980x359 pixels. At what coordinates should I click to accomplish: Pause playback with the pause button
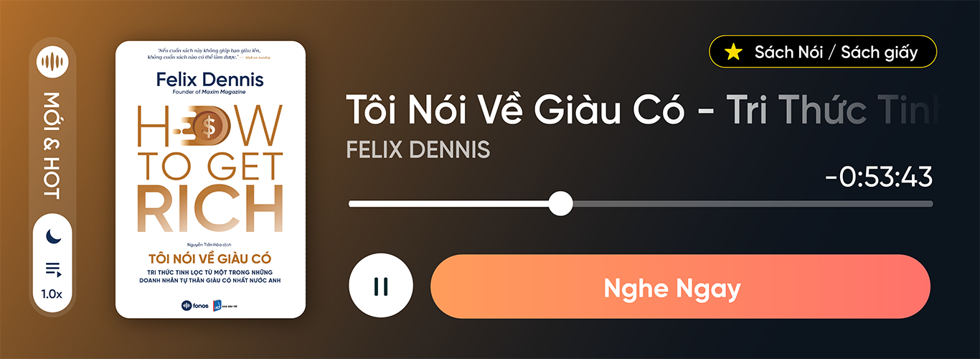click(381, 286)
